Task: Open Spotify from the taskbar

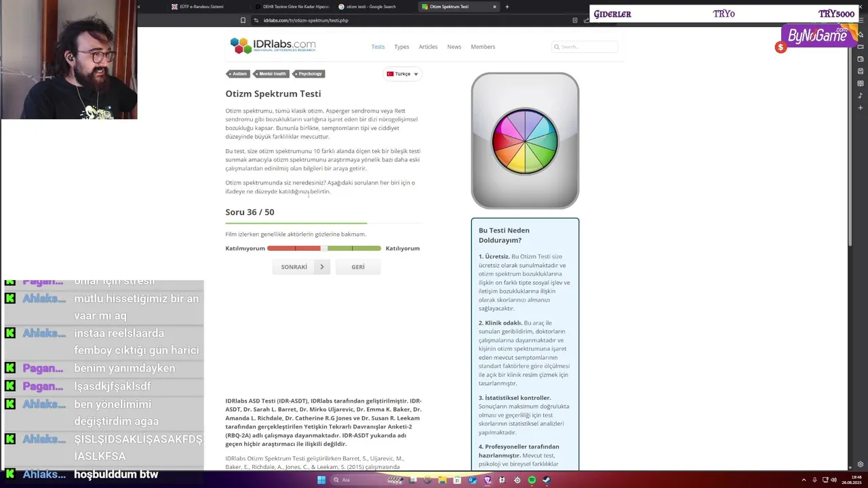Action: coord(532,480)
